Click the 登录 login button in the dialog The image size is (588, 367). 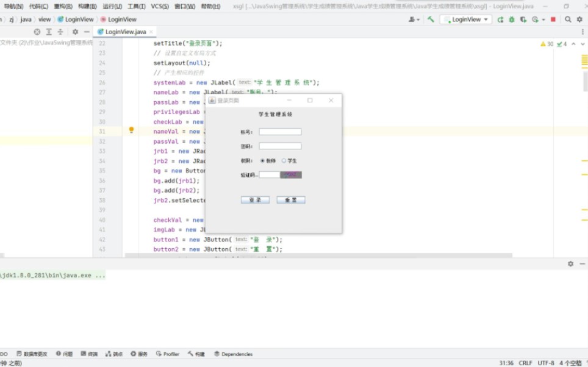[x=255, y=199]
